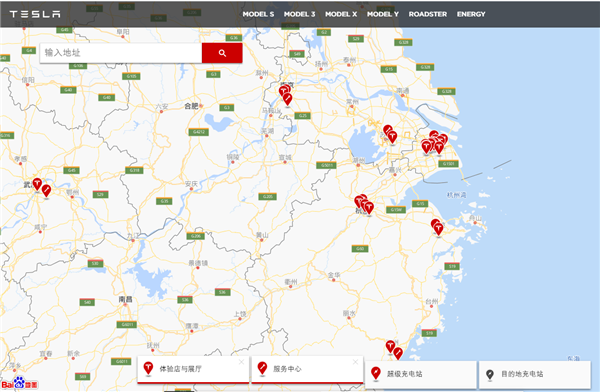The height and width of the screenshot is (392, 600).
Task: Click the service pin at Nanjing
Action: click(x=287, y=100)
